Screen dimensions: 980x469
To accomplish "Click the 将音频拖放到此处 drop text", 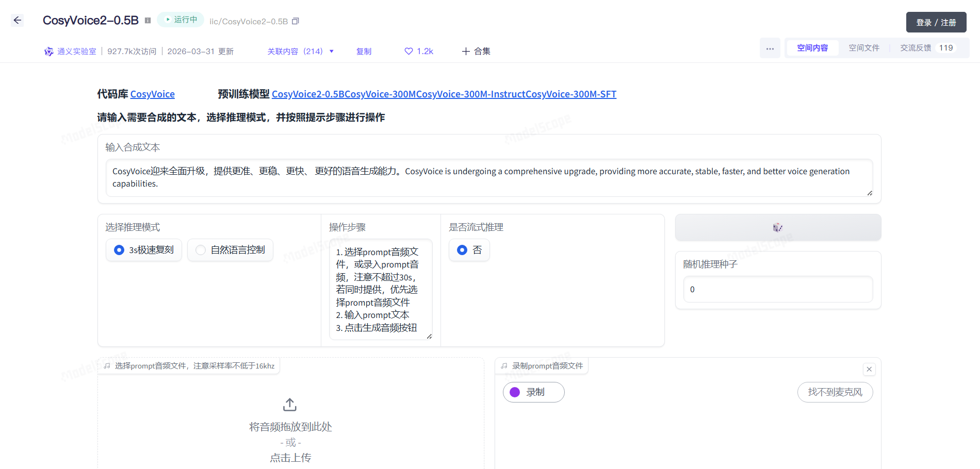I will point(290,427).
